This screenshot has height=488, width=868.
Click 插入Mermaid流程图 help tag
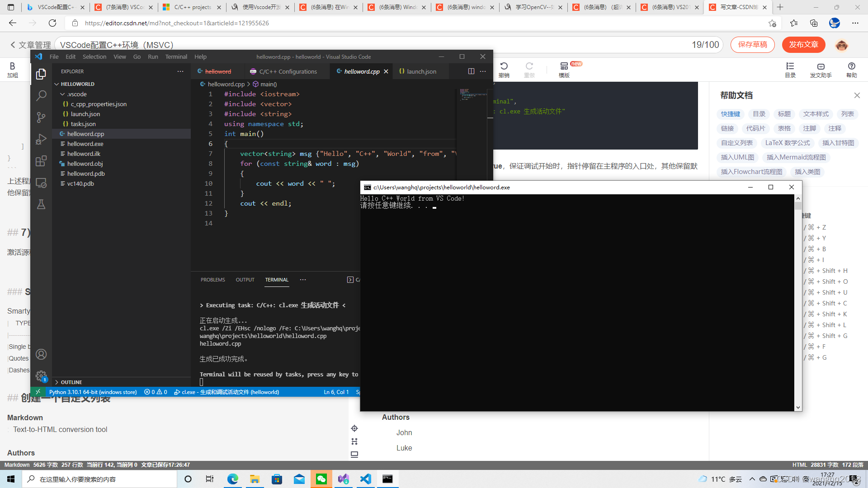tap(796, 157)
